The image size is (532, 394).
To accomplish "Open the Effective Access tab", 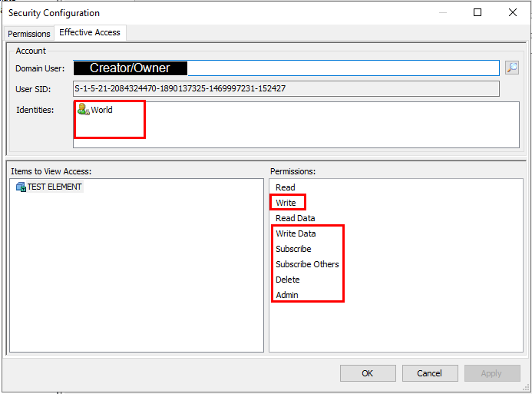I will (90, 33).
